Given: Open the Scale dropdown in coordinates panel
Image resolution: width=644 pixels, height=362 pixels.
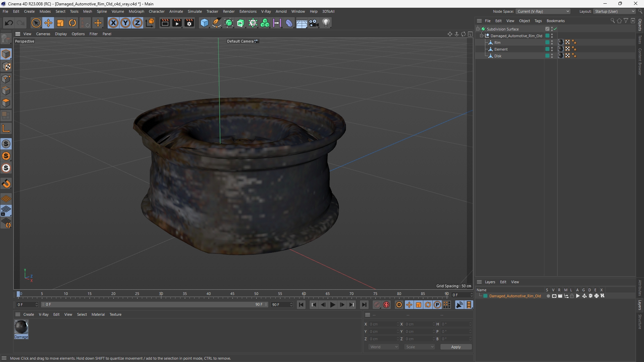Looking at the screenshot, I should click(x=420, y=347).
